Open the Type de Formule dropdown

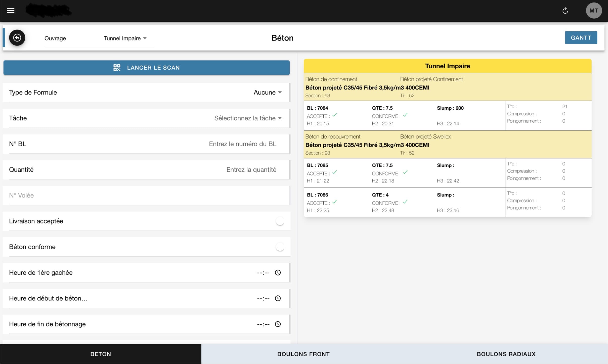pyautogui.click(x=268, y=93)
